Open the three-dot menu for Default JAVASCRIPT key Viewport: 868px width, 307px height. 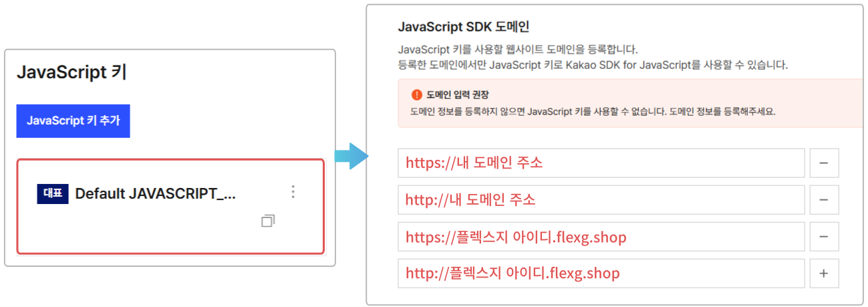pos(293,192)
